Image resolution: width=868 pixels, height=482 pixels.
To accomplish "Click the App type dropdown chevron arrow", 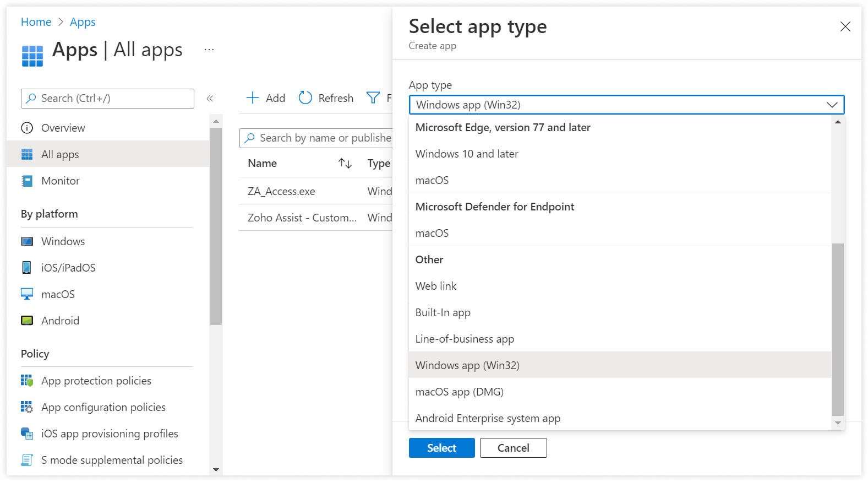I will click(832, 105).
